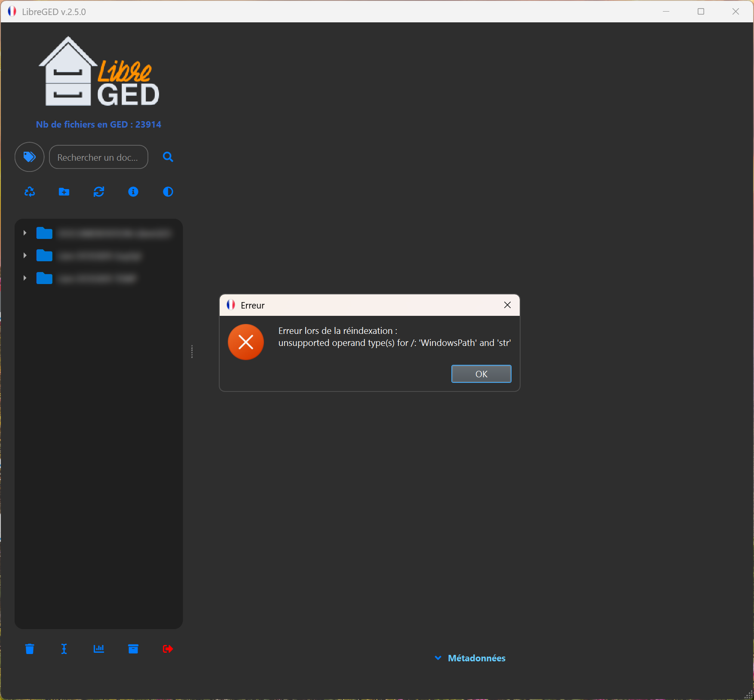Click the trash bin icon
The width and height of the screenshot is (754, 700).
pos(30,649)
